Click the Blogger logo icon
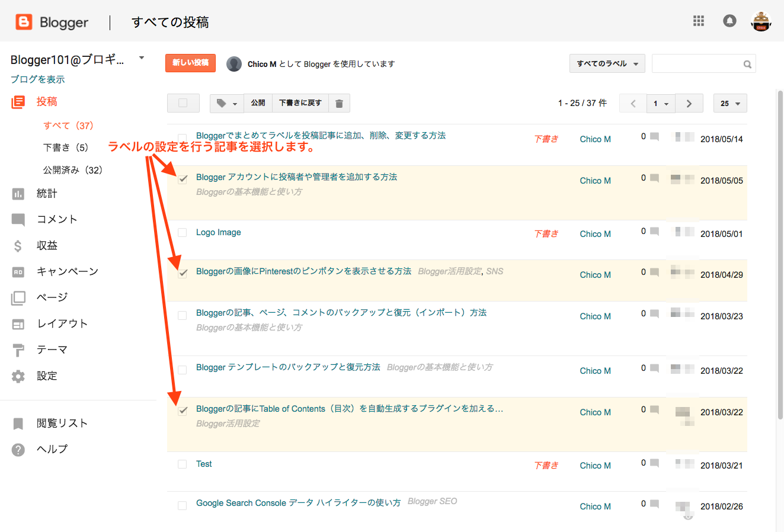 click(x=24, y=22)
